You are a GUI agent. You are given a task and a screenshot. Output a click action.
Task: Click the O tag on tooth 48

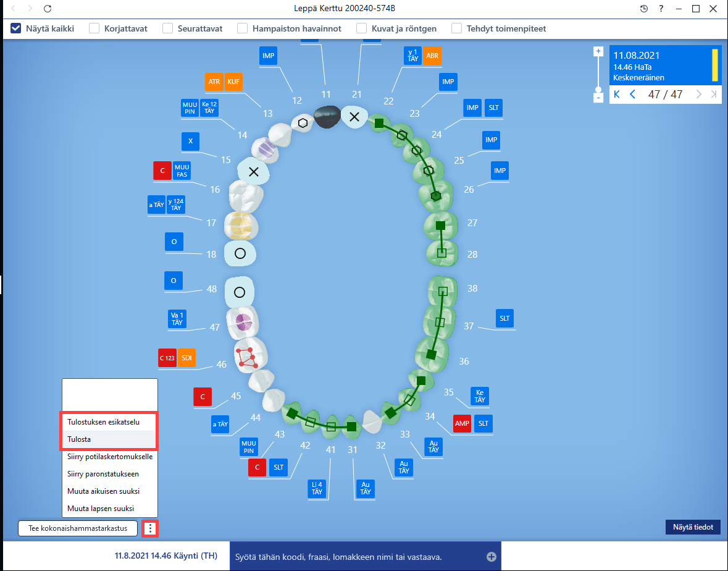coord(174,281)
